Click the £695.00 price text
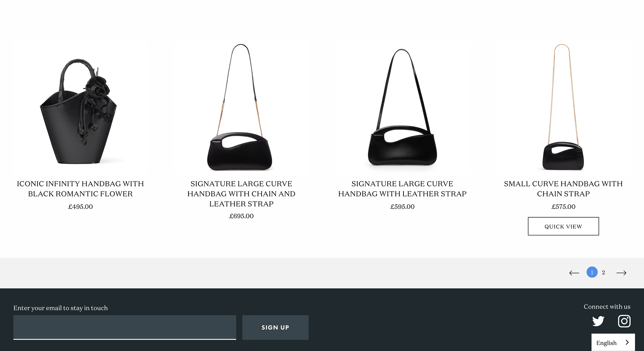The image size is (644, 351). [241, 216]
